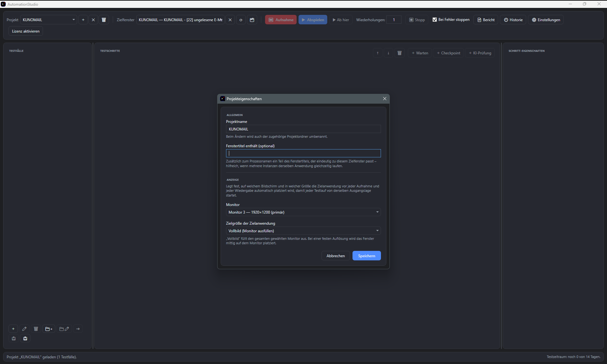This screenshot has height=364, width=607.
Task: Rename the test case with pencil icon
Action: [x=24, y=329]
